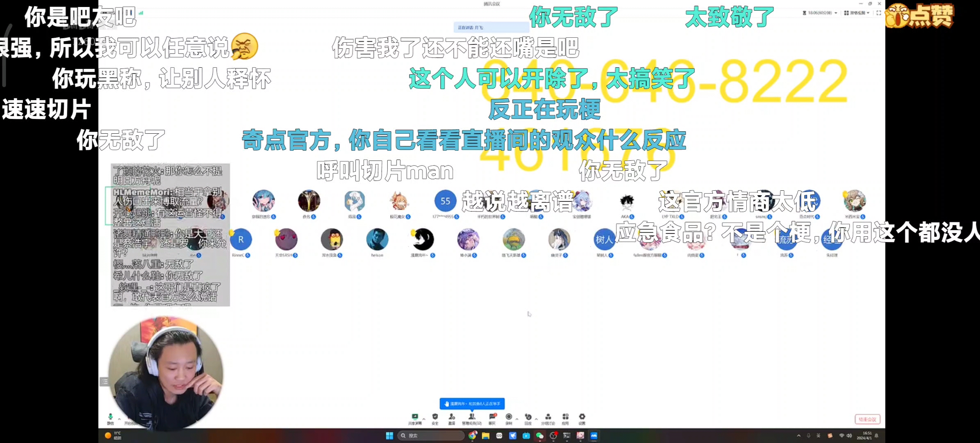
Task: Expand the microphone device options chevron
Action: pos(119,419)
